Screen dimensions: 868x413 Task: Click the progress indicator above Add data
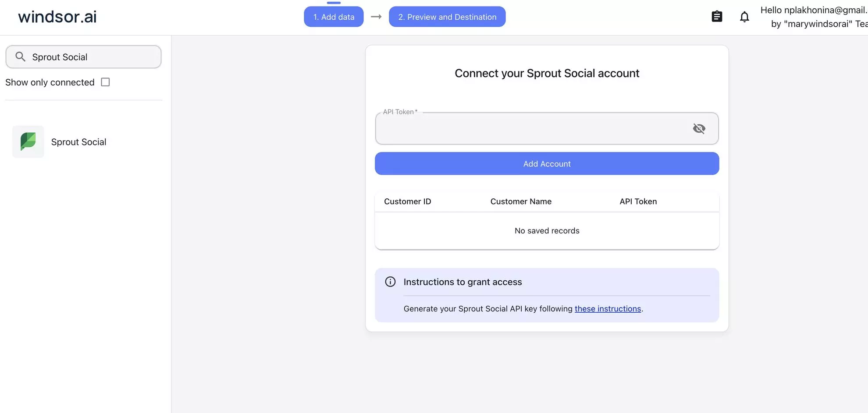pos(334,3)
